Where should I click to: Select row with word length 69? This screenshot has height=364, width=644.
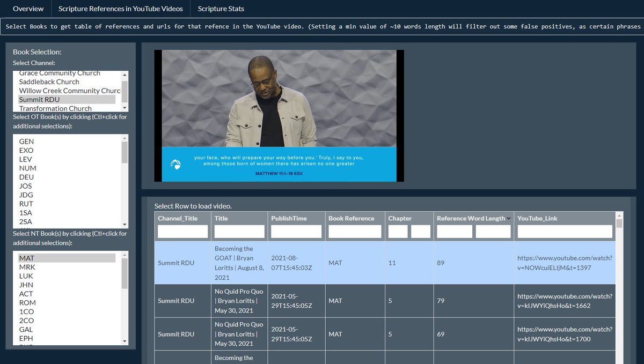(x=385, y=334)
